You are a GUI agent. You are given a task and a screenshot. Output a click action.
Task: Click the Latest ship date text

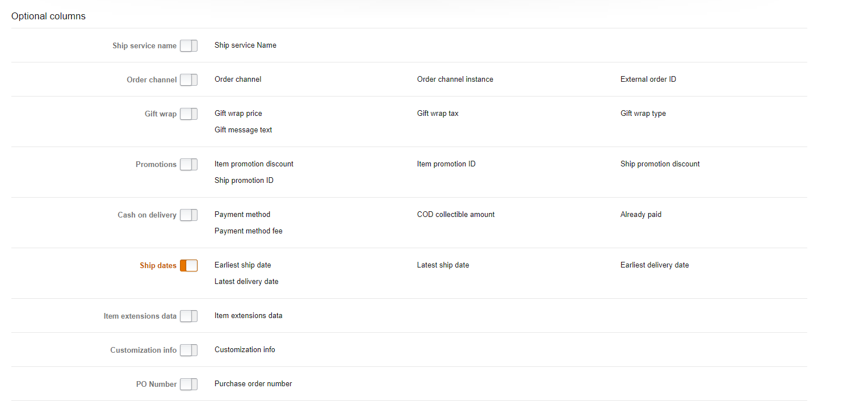click(x=443, y=265)
